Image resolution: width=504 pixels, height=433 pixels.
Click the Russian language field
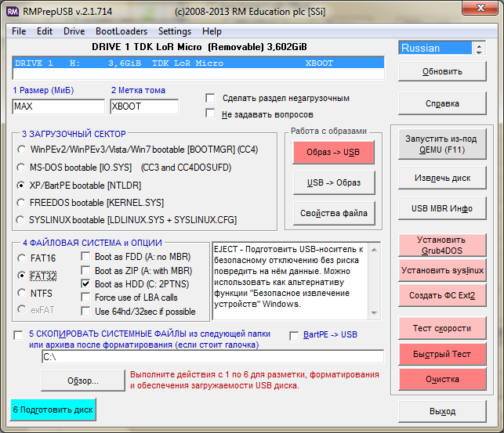coord(436,48)
